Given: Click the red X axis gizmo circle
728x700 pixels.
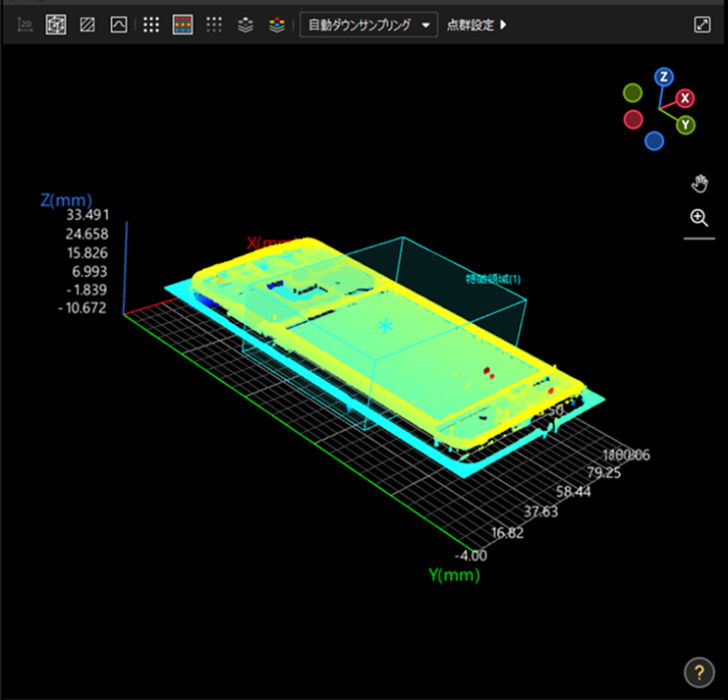Looking at the screenshot, I should [x=686, y=98].
